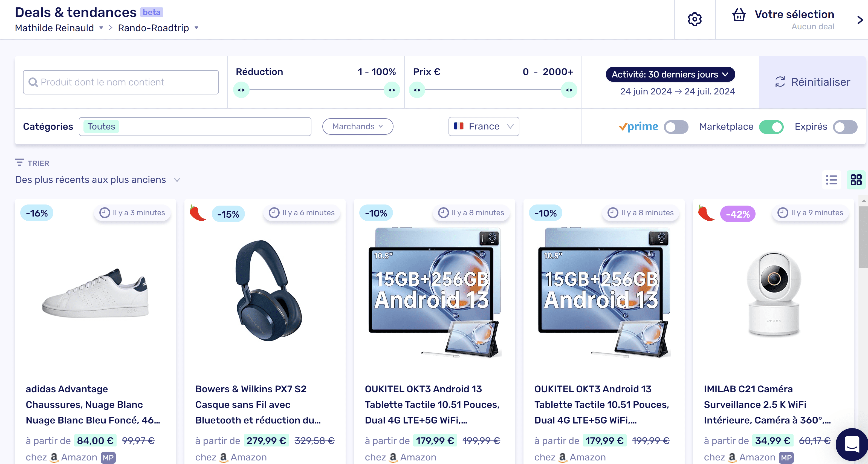Click the beta badge
Image resolution: width=868 pixels, height=464 pixels.
[x=152, y=12]
